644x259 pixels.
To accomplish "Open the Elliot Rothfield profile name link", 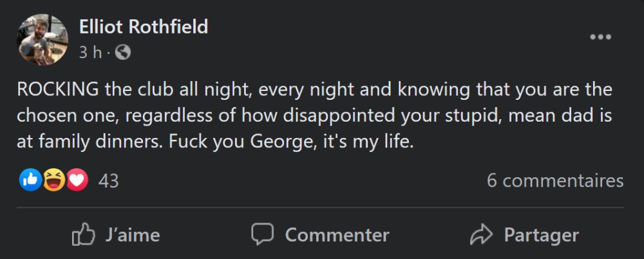I will pos(143,27).
